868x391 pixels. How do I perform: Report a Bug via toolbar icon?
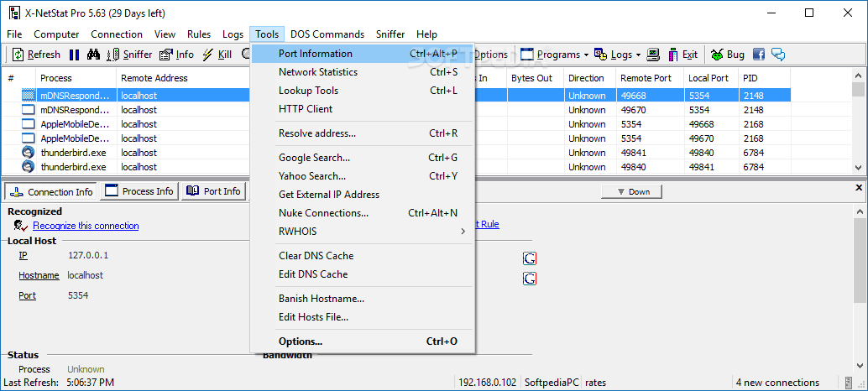(x=718, y=55)
